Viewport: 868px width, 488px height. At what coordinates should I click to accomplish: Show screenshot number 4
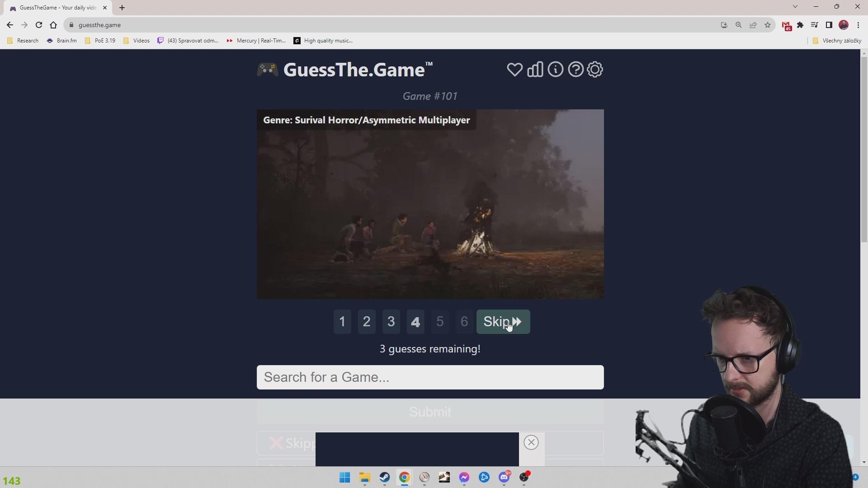coord(415,322)
